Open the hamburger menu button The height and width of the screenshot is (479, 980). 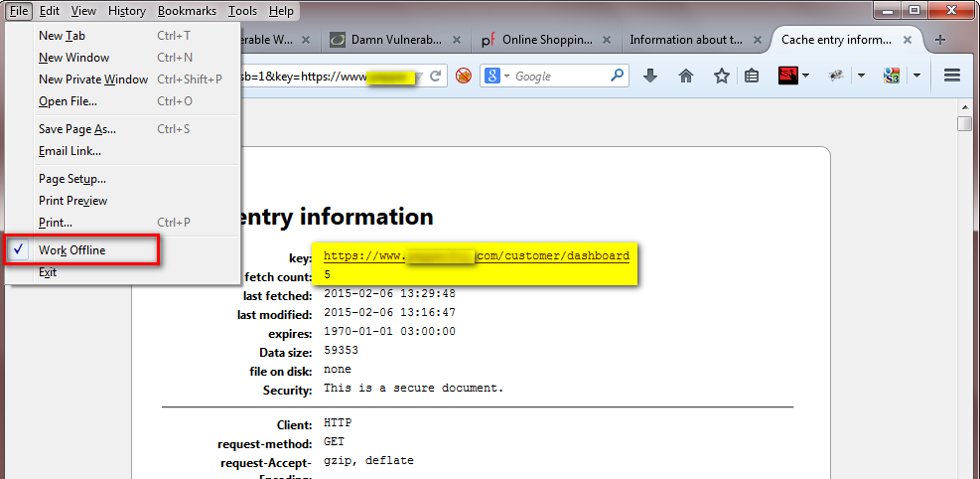(x=951, y=76)
